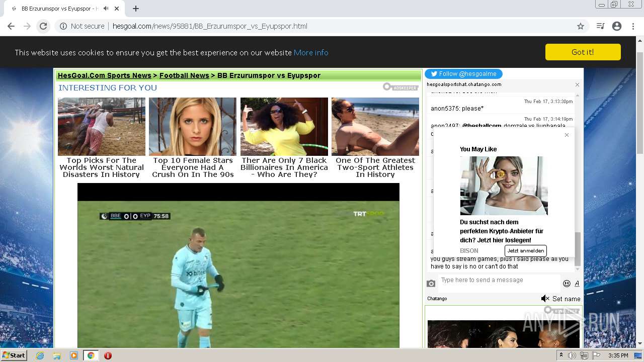Launch Internet Explorer from taskbar
The height and width of the screenshot is (362, 644).
point(40,355)
